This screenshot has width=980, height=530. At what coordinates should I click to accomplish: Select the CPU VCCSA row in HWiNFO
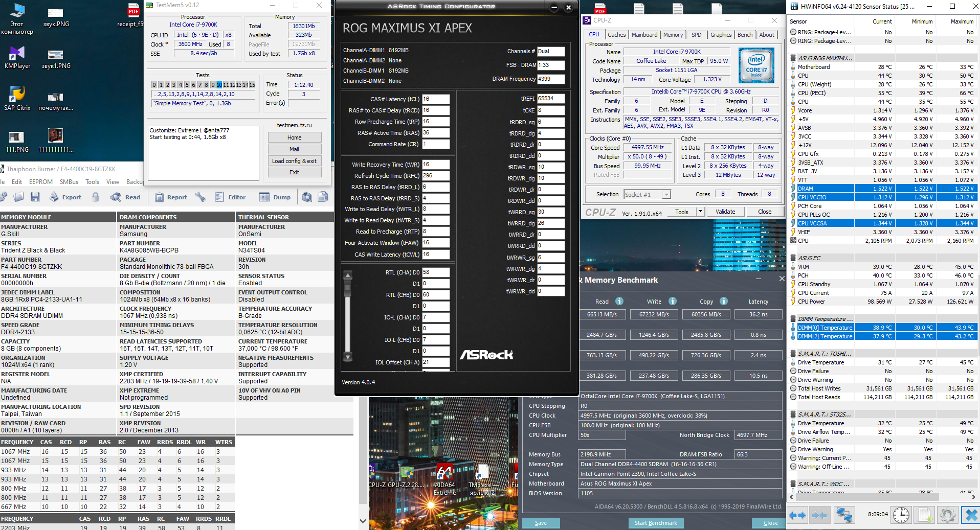tap(883, 223)
